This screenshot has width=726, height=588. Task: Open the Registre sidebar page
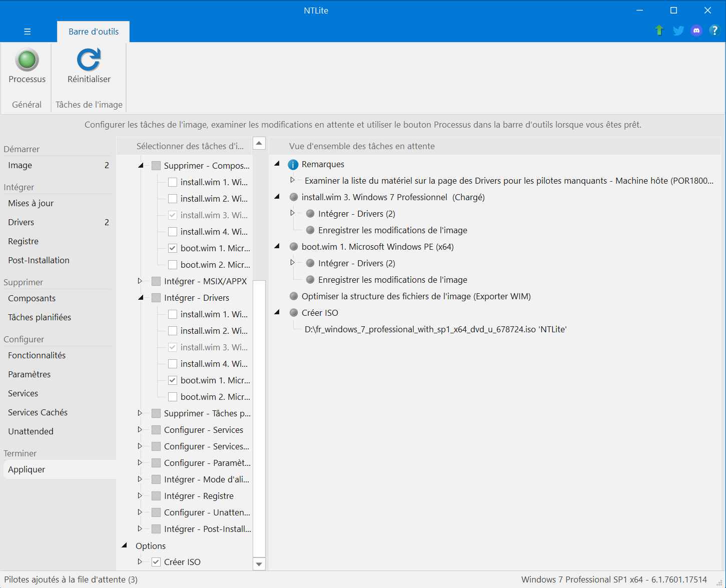tap(58, 241)
